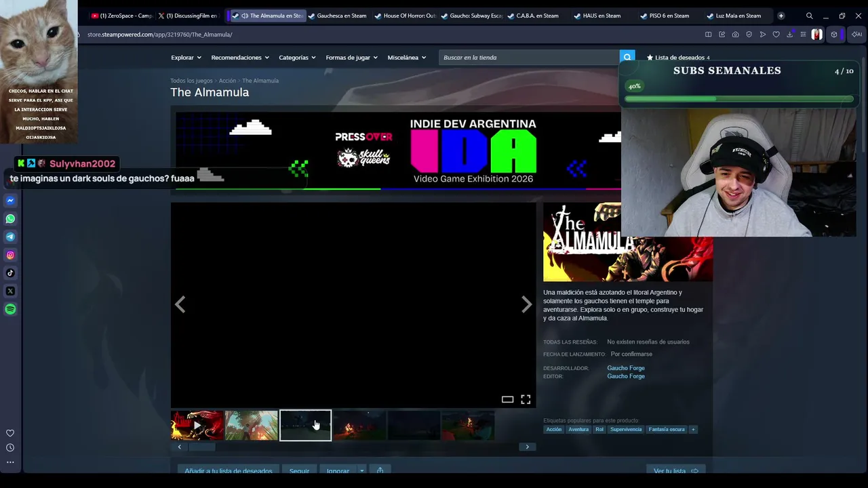Open Lista de deseados wishlist link
Viewport: 868px width, 488px height.
pos(678,58)
